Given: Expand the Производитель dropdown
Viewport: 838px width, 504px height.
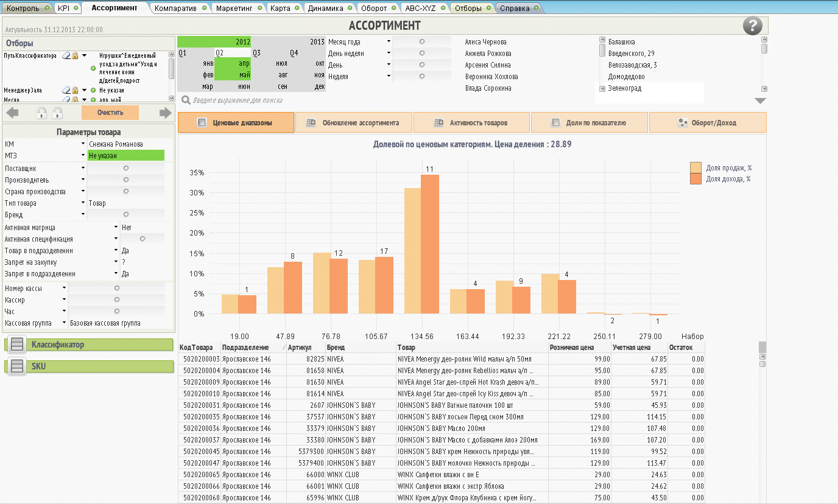Looking at the screenshot, I should coord(83,180).
